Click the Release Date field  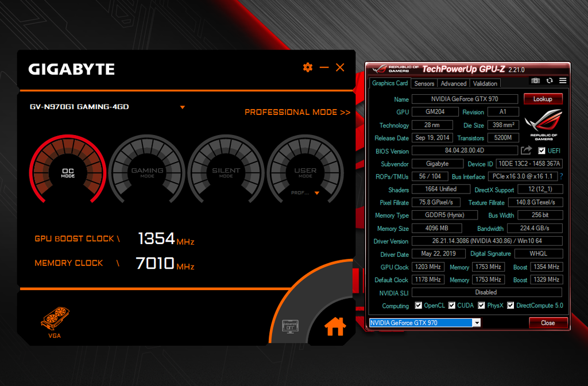(x=432, y=138)
